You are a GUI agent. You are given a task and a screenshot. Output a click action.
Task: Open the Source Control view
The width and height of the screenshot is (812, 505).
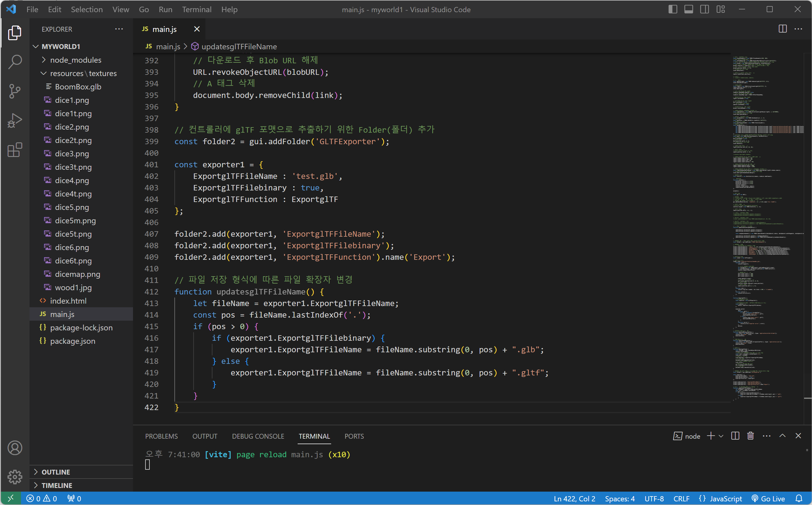point(15,91)
